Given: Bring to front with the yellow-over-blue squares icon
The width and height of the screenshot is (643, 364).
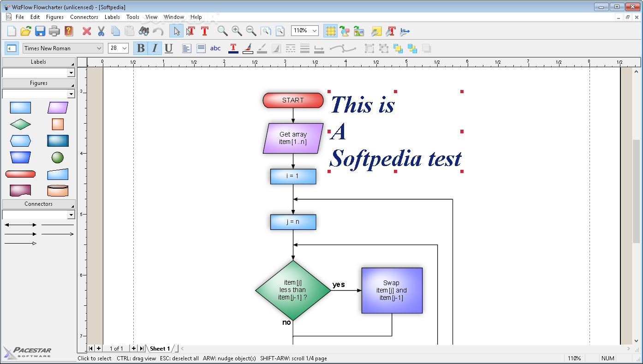Looking at the screenshot, I should (398, 48).
